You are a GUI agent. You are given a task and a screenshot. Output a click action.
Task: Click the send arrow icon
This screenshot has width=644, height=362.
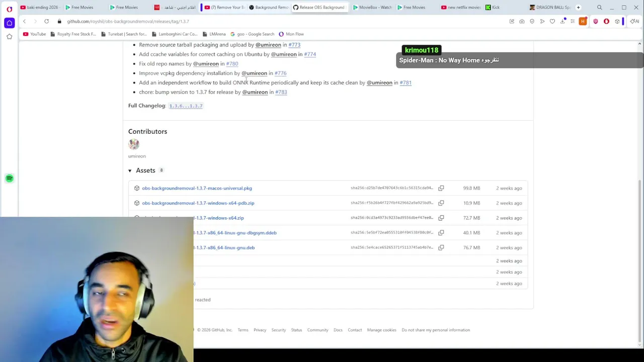(542, 21)
